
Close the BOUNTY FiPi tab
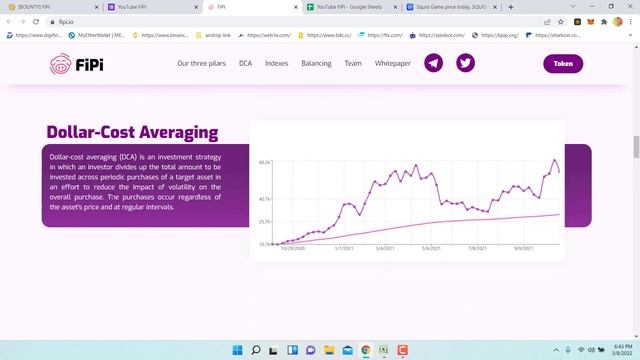tap(97, 7)
